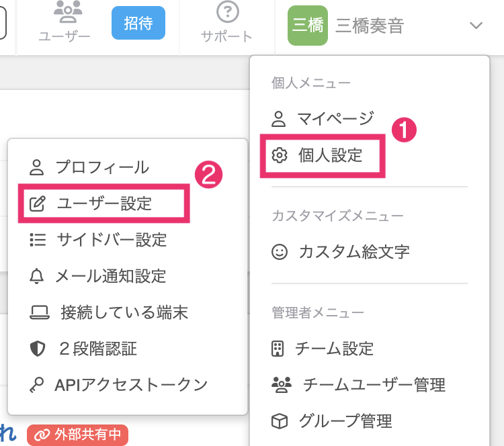Choose プロフィール in the submenu

tap(101, 167)
